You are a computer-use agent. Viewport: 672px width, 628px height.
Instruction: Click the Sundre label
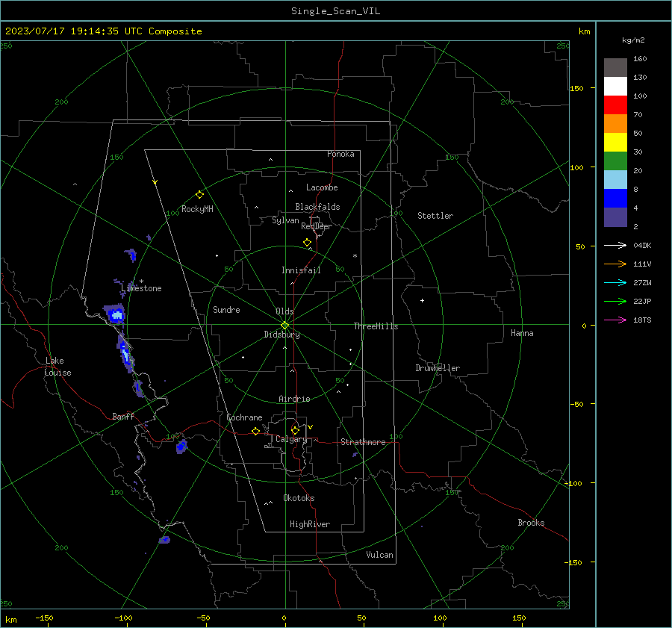point(226,310)
